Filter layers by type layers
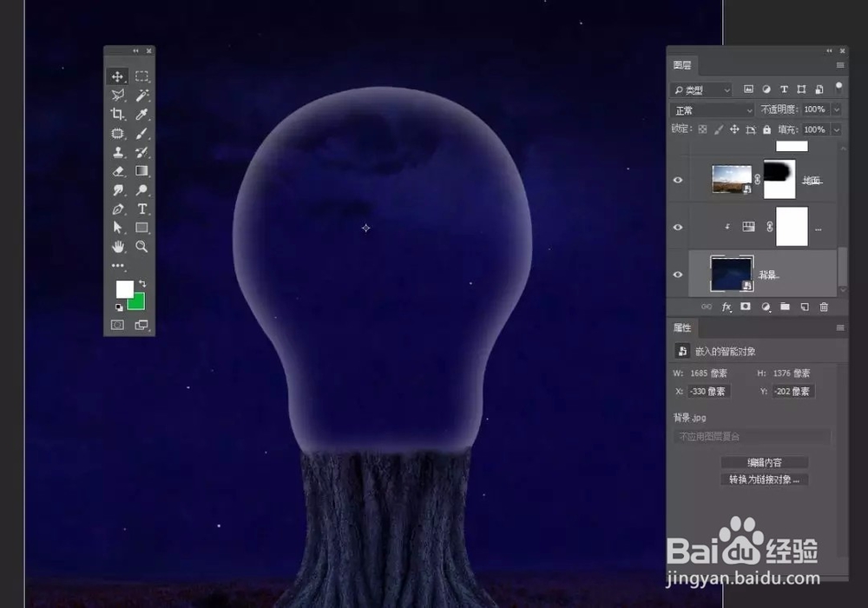The width and height of the screenshot is (868, 608). (784, 89)
